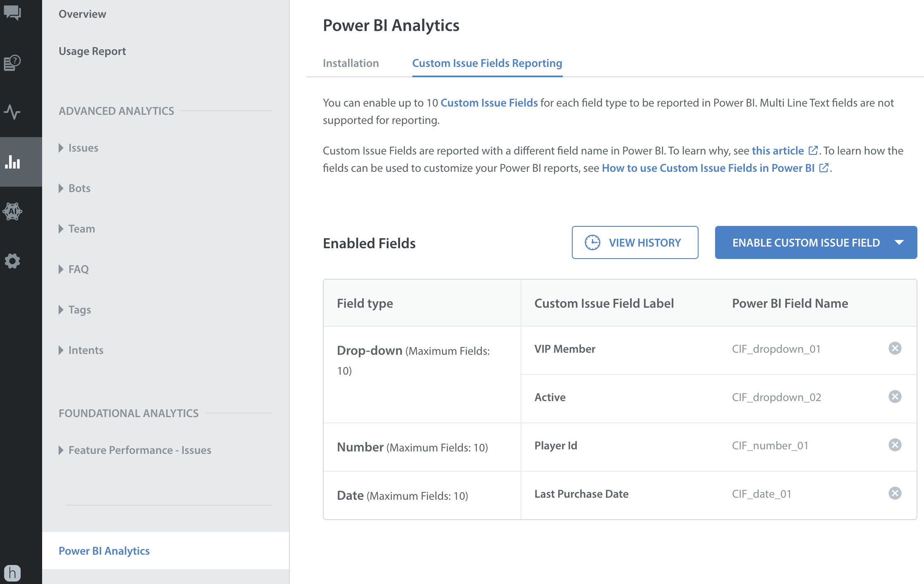Click Power BI Field Name column header
The height and width of the screenshot is (584, 924).
click(x=790, y=304)
